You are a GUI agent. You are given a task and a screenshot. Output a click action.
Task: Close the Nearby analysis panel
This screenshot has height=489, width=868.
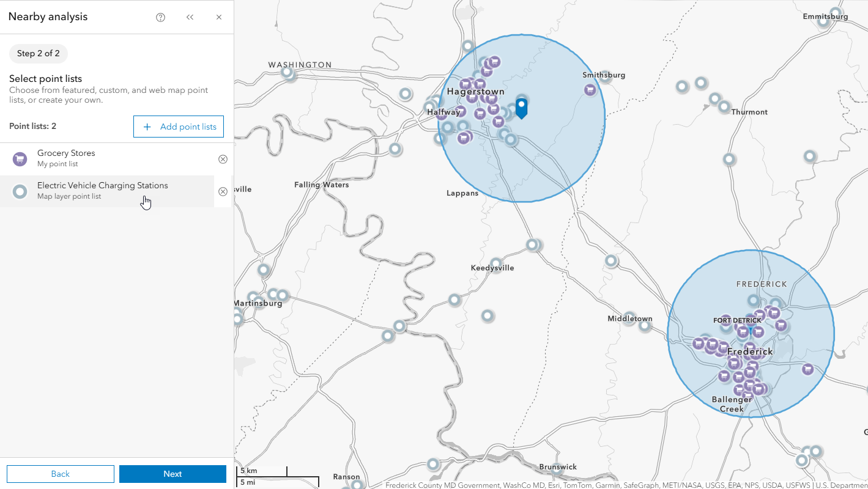(218, 17)
